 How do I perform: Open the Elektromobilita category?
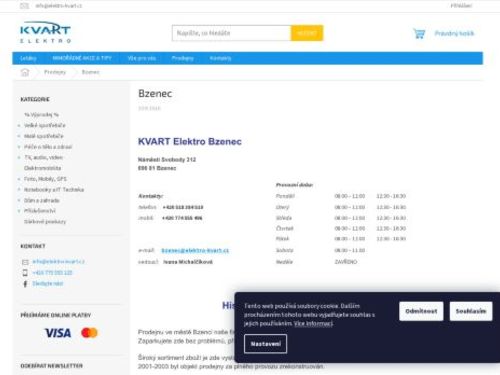tap(42, 168)
